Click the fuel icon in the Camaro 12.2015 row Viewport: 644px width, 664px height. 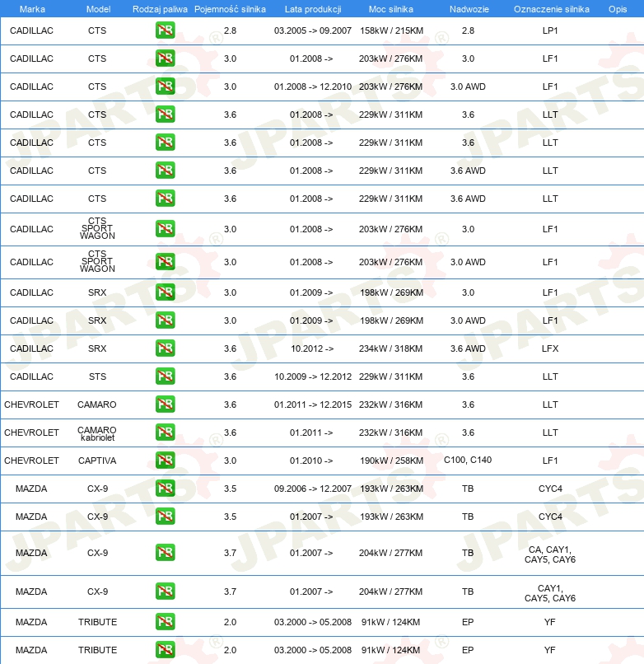166,404
